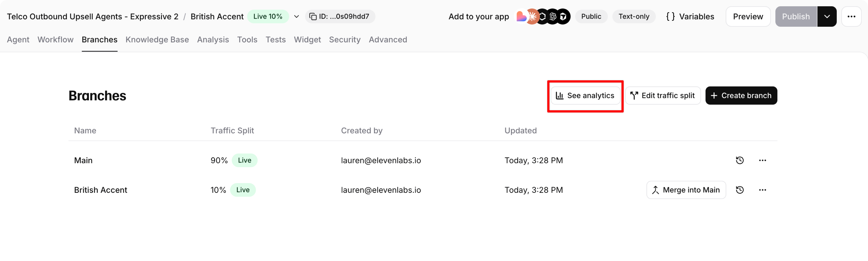Click See analytics chart button

click(585, 96)
